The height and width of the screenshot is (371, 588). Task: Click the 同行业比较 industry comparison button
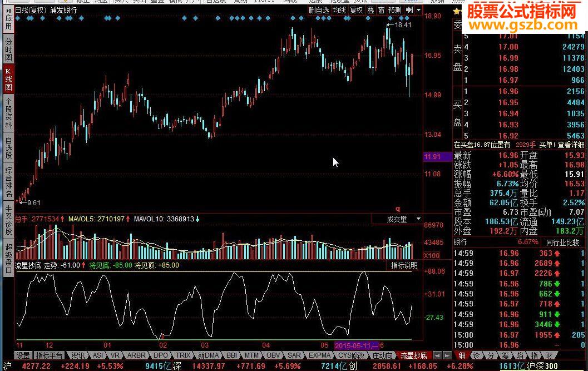click(562, 243)
